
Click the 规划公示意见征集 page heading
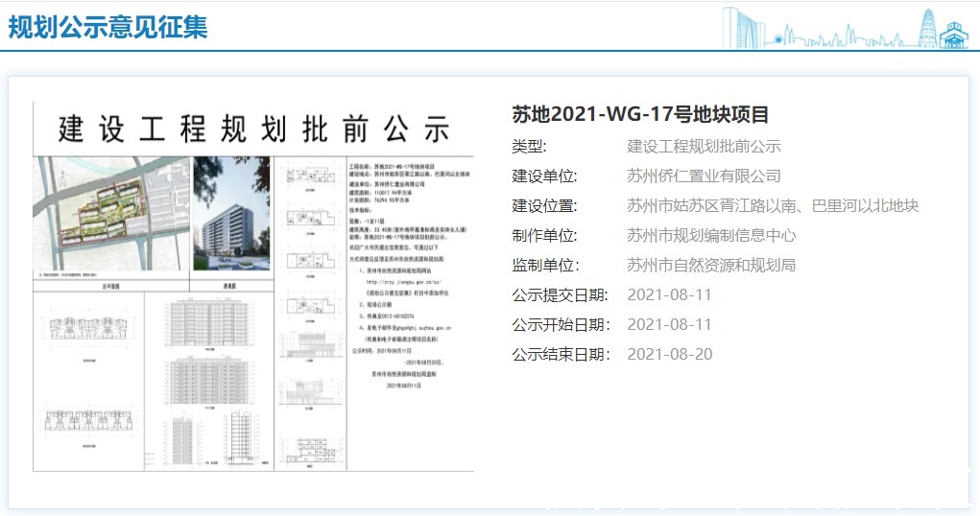point(108,27)
